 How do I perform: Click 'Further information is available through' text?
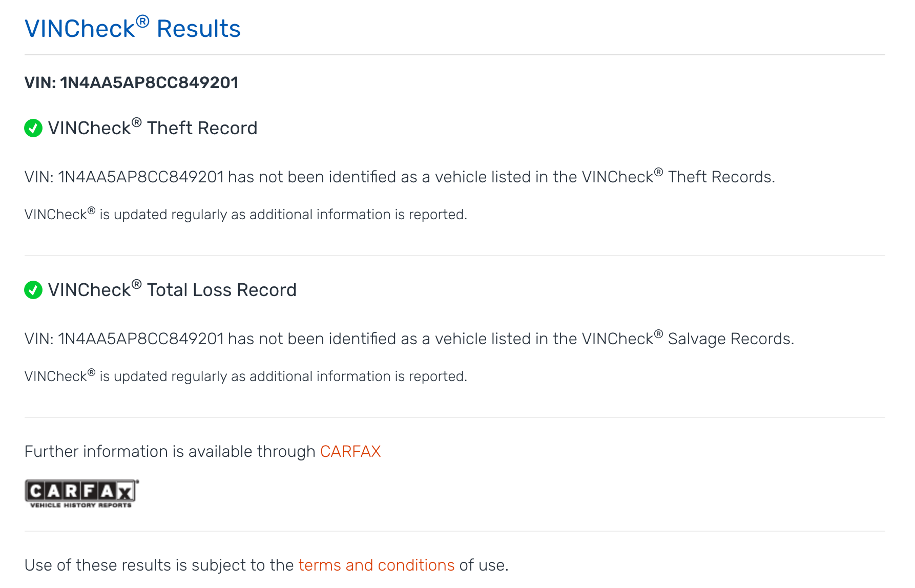(171, 451)
